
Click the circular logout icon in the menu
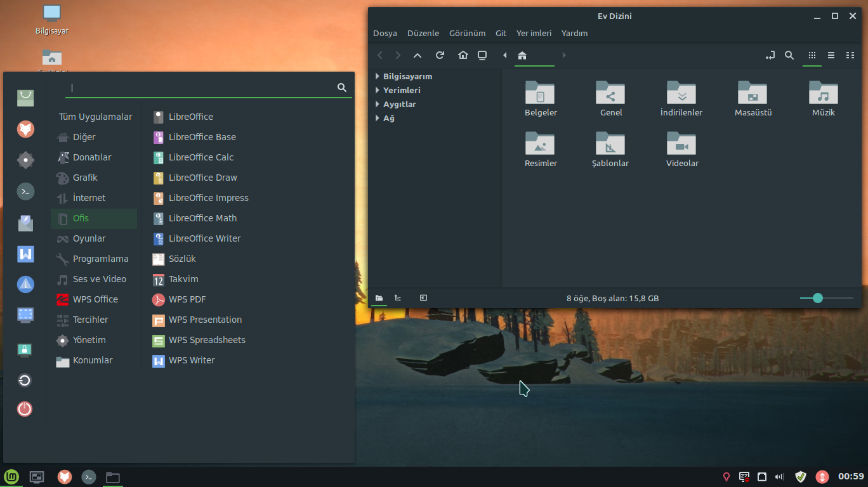[x=25, y=380]
